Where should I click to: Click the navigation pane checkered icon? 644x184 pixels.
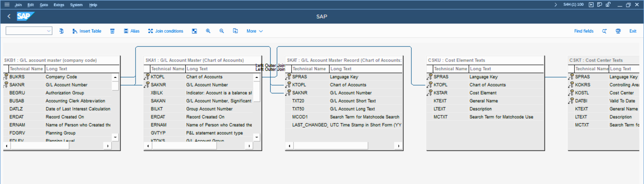(x=194, y=31)
